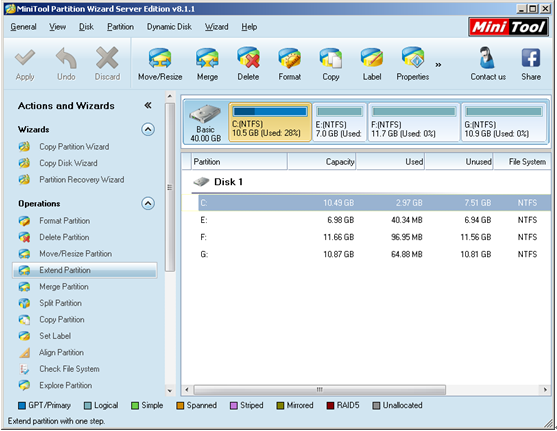The width and height of the screenshot is (557, 431).
Task: Open the Dynamic Disk menu
Action: click(x=169, y=27)
